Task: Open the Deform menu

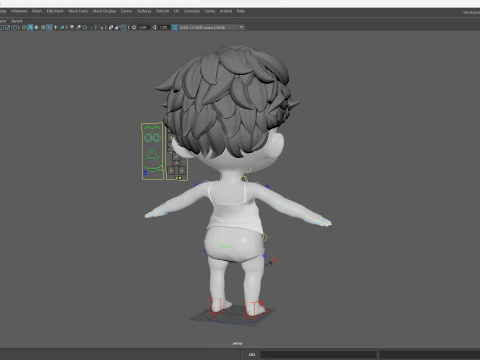Action: pos(162,11)
